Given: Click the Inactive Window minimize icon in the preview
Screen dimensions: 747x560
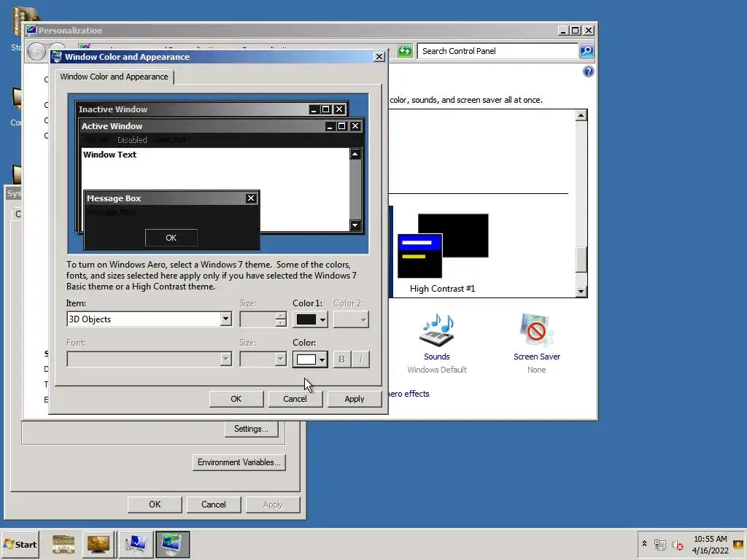Looking at the screenshot, I should click(x=314, y=109).
